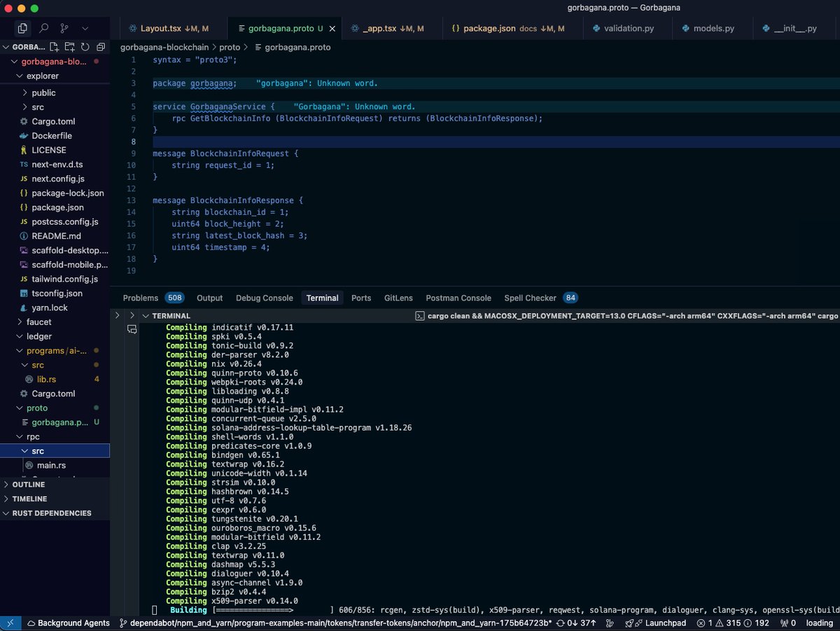Screen dimensions: 840x631
Task: Switch to the package.json docs tab
Action: tap(512, 29)
